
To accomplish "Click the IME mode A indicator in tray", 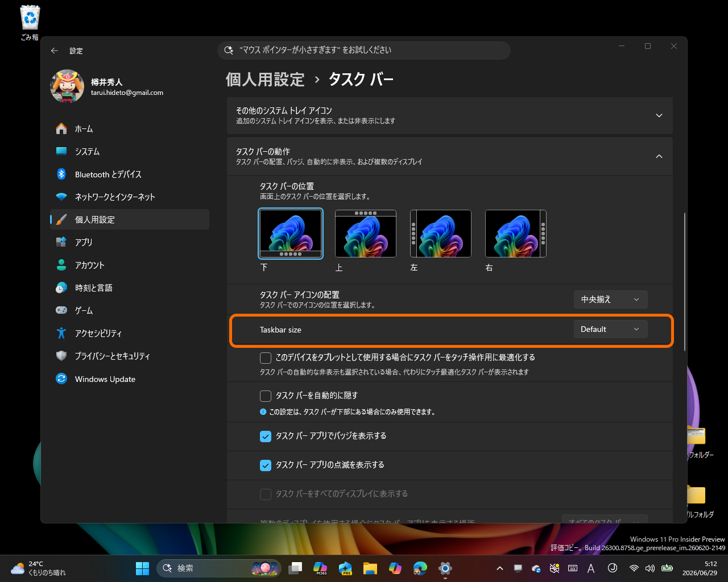I will [x=591, y=568].
